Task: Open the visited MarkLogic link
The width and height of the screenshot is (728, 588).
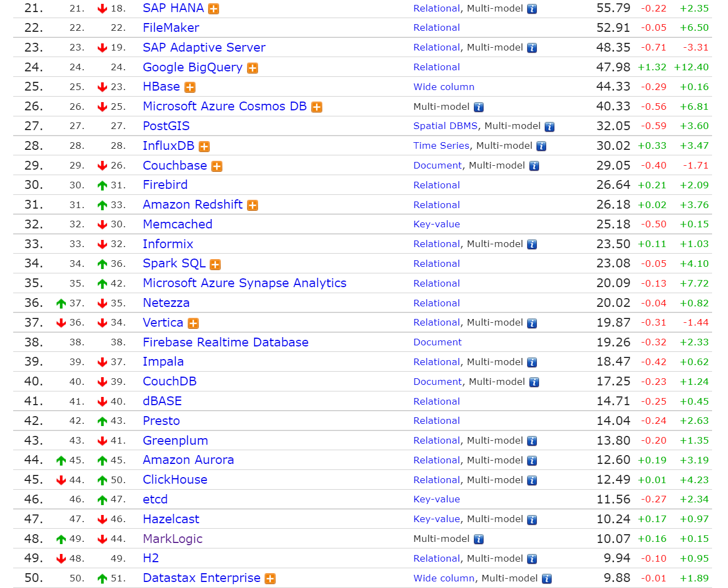Action: 173,539
